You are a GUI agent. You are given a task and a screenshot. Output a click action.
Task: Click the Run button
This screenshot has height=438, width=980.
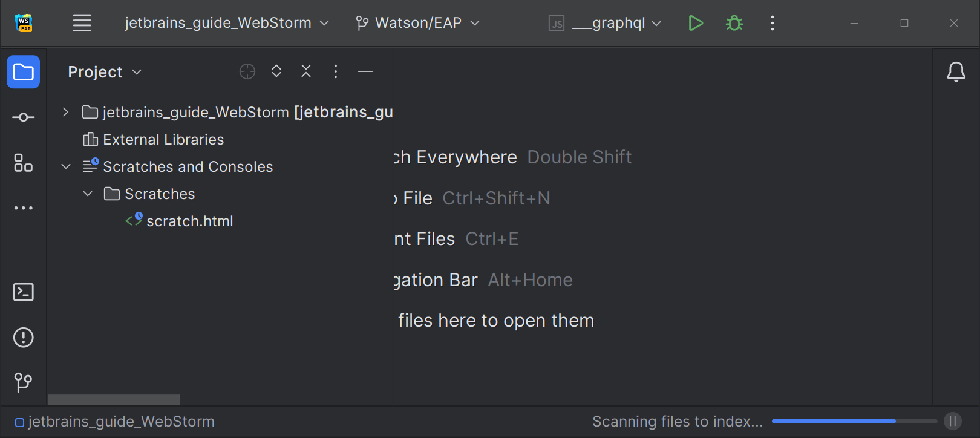pos(696,24)
